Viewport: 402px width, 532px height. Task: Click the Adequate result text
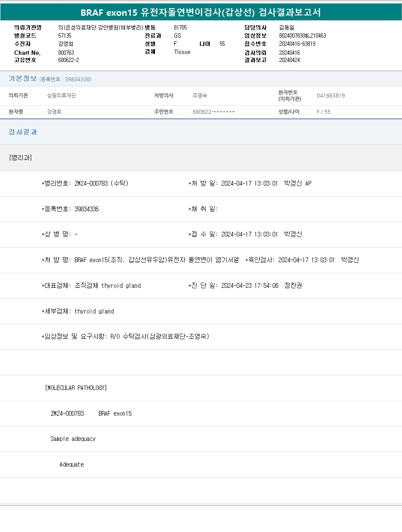(71, 464)
